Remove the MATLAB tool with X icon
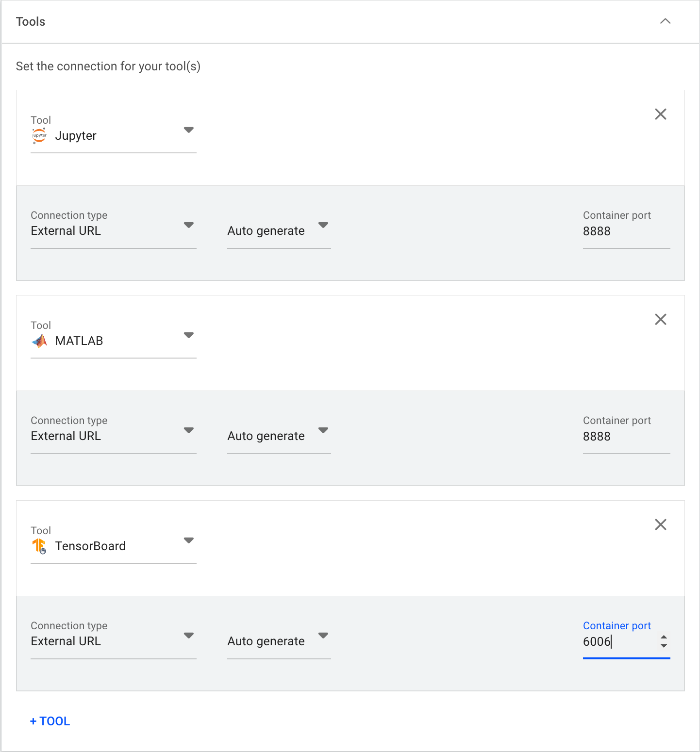700x752 pixels. (660, 319)
